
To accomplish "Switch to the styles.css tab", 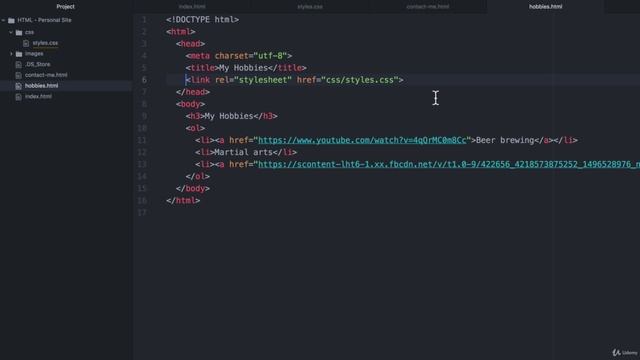I will click(310, 7).
